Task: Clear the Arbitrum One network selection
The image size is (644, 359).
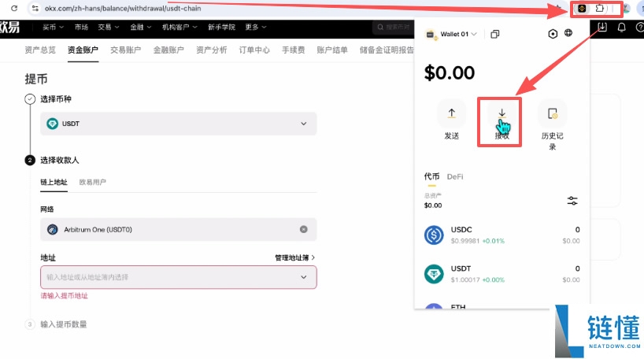Action: coord(304,229)
